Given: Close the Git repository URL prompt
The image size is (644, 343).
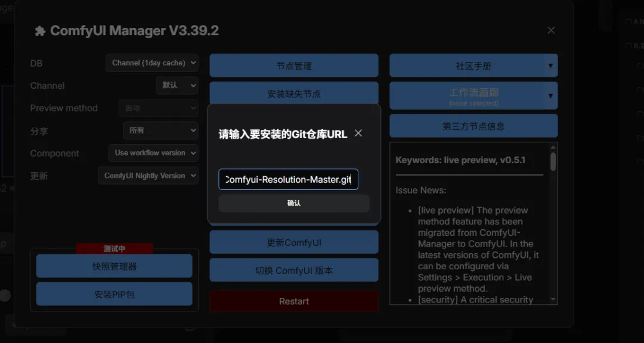Looking at the screenshot, I should (358, 133).
